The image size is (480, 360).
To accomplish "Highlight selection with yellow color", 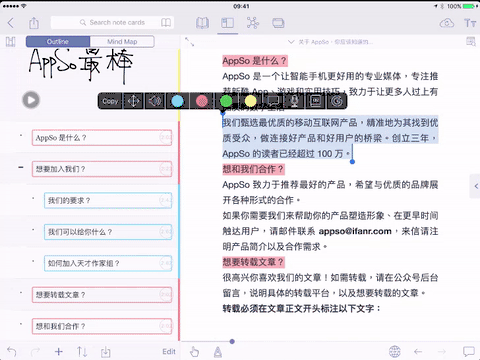I will click(x=250, y=101).
